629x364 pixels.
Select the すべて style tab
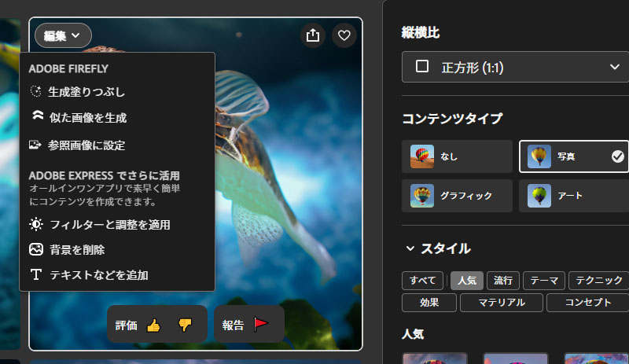coord(422,281)
